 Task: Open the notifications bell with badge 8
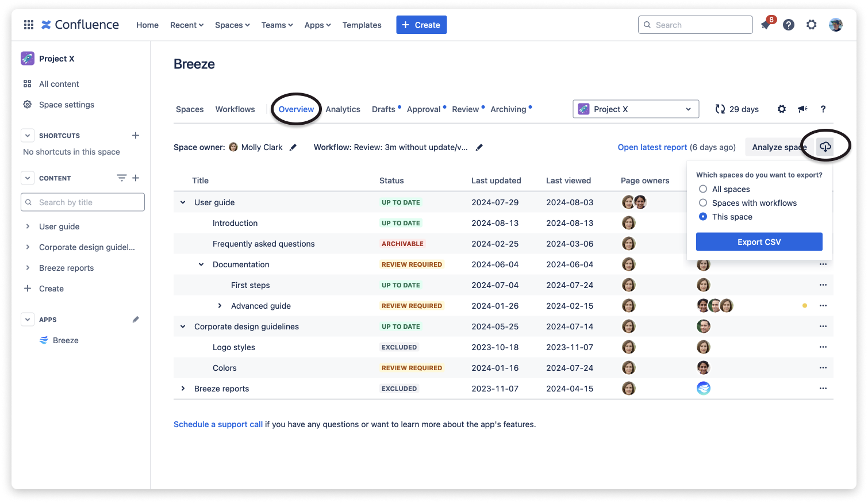point(766,25)
